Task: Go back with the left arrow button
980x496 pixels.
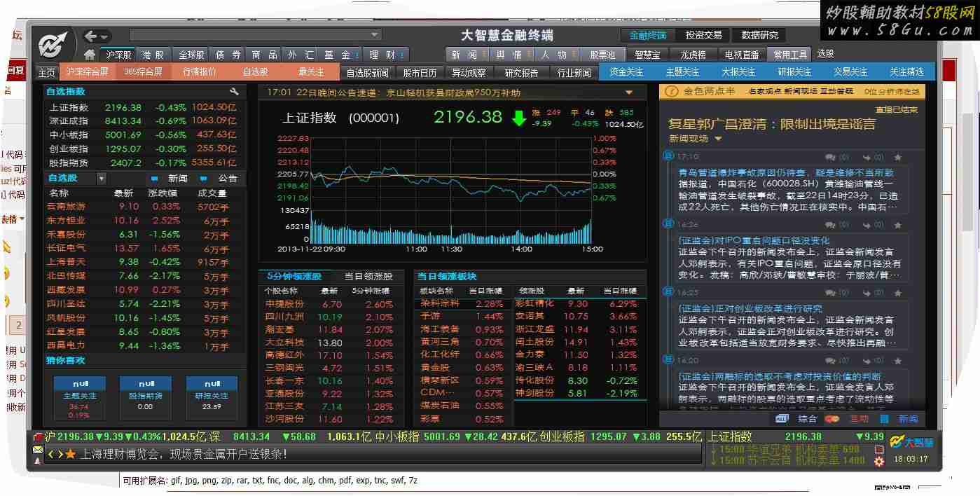Action: pyautogui.click(x=90, y=36)
